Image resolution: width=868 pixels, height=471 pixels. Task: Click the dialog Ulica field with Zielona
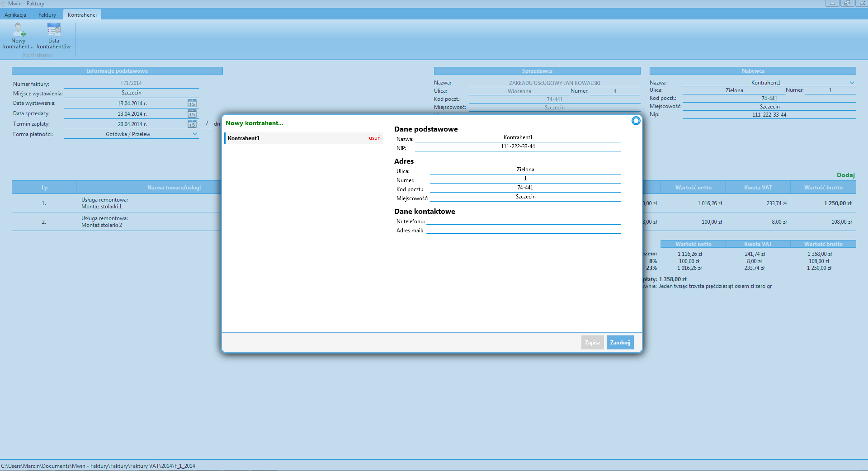pos(525,170)
